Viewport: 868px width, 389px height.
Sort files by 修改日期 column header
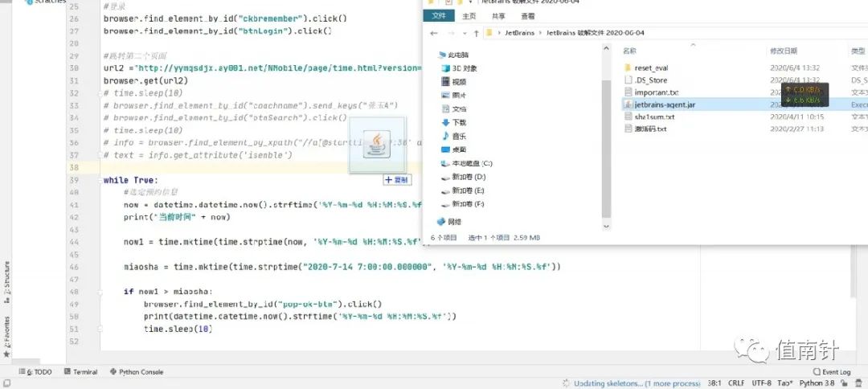pos(784,51)
